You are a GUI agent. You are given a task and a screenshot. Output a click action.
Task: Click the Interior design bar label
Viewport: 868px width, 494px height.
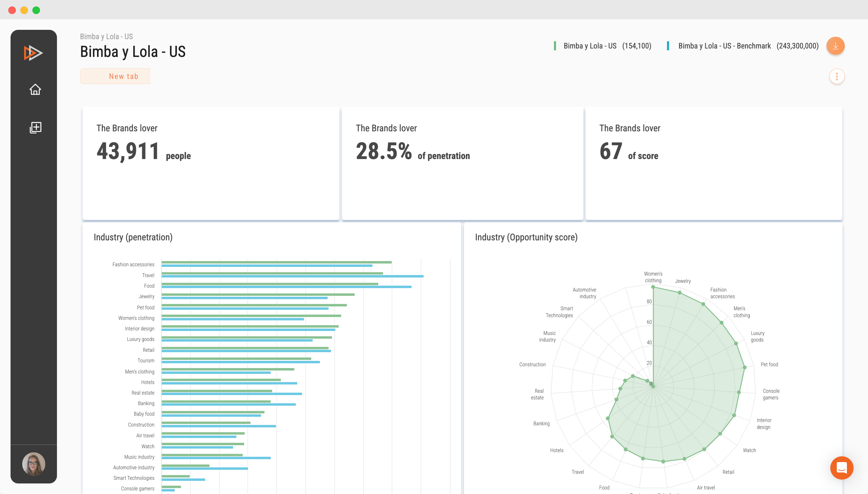click(x=140, y=328)
